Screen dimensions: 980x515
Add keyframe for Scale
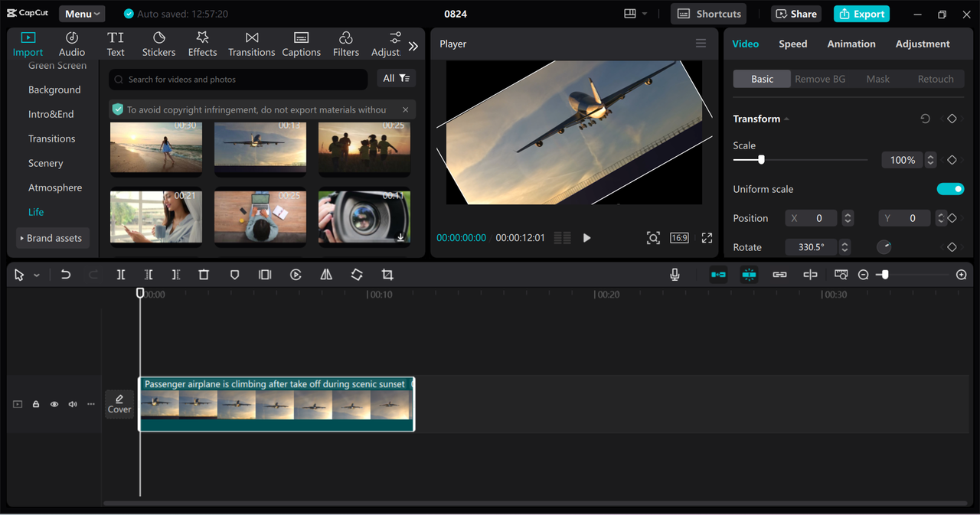(952, 160)
